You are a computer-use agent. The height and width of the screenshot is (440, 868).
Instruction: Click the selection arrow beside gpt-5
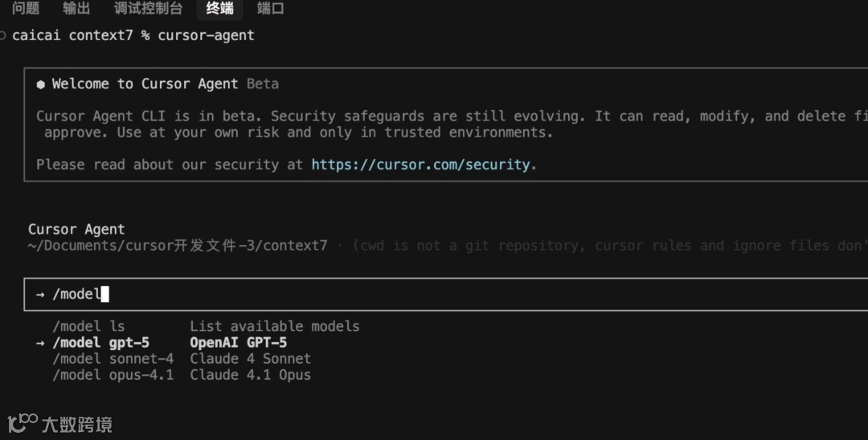coord(40,343)
